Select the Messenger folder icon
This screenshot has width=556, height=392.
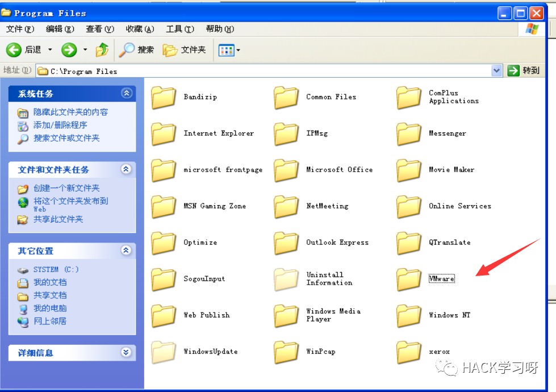[409, 134]
